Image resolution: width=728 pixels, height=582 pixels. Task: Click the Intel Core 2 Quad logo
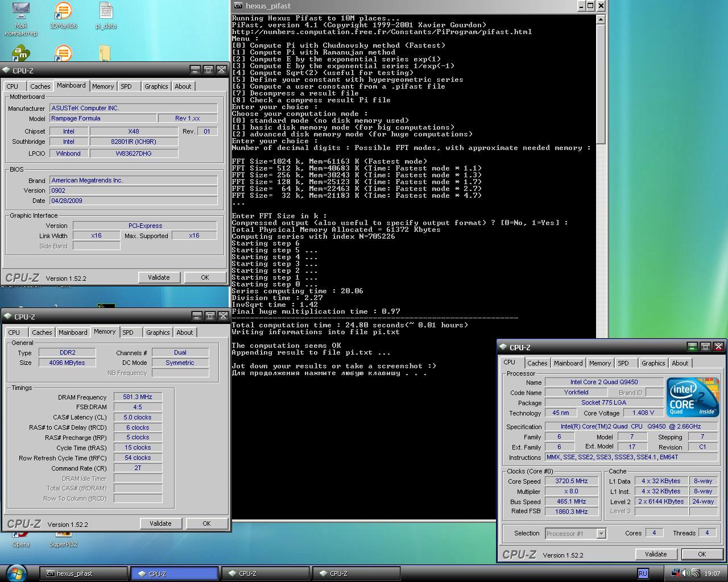pyautogui.click(x=693, y=397)
